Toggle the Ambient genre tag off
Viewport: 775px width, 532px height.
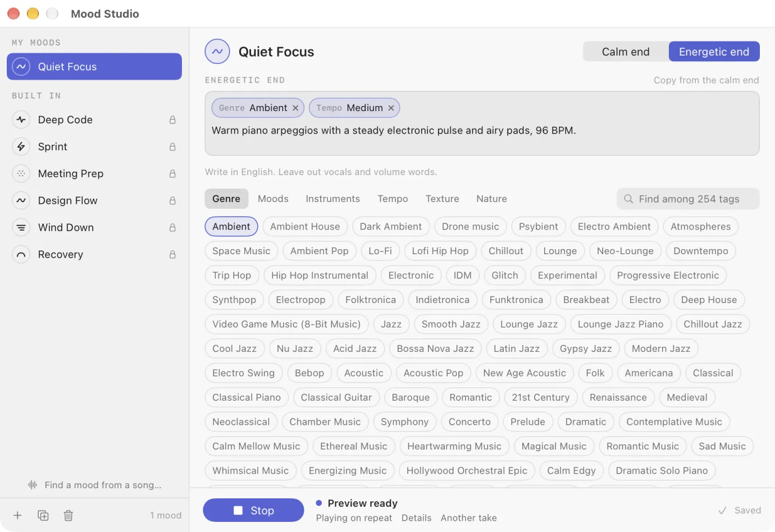pos(231,227)
